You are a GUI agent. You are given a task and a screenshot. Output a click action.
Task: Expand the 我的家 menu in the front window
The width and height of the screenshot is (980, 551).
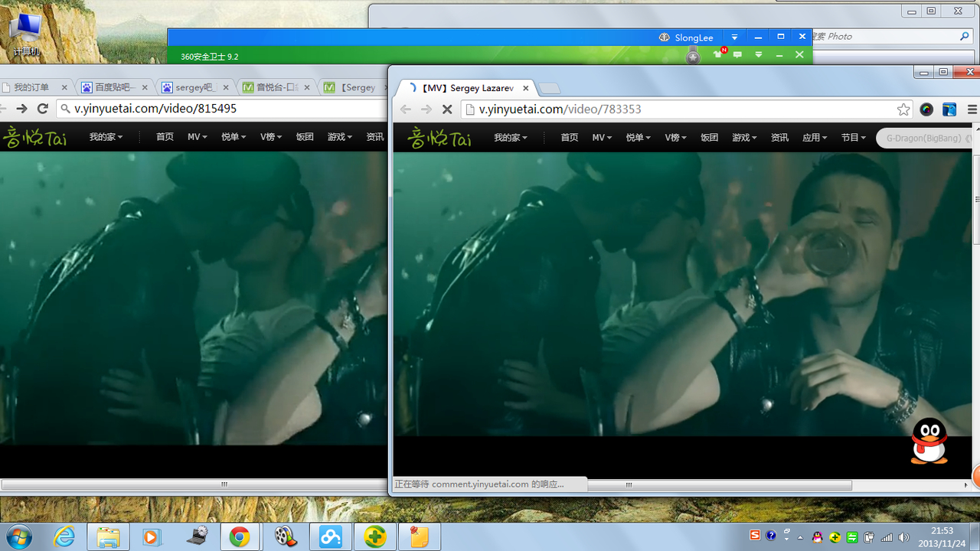(x=511, y=138)
